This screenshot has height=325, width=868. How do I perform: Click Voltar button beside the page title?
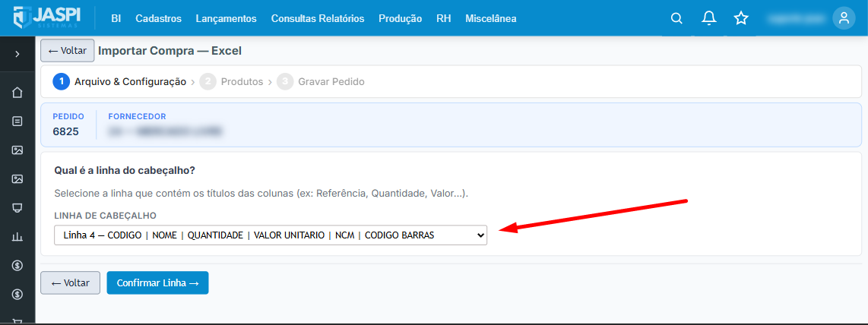pos(68,51)
